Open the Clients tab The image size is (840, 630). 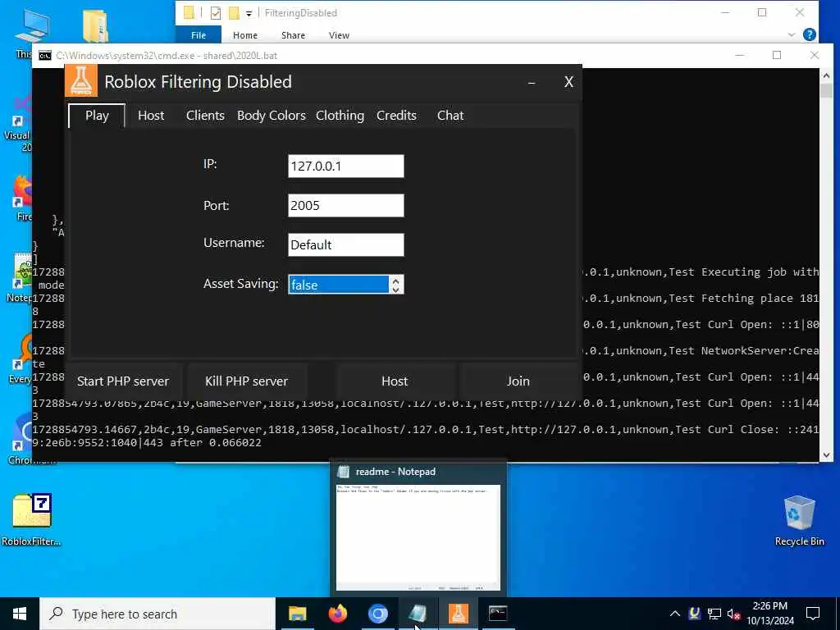point(205,116)
